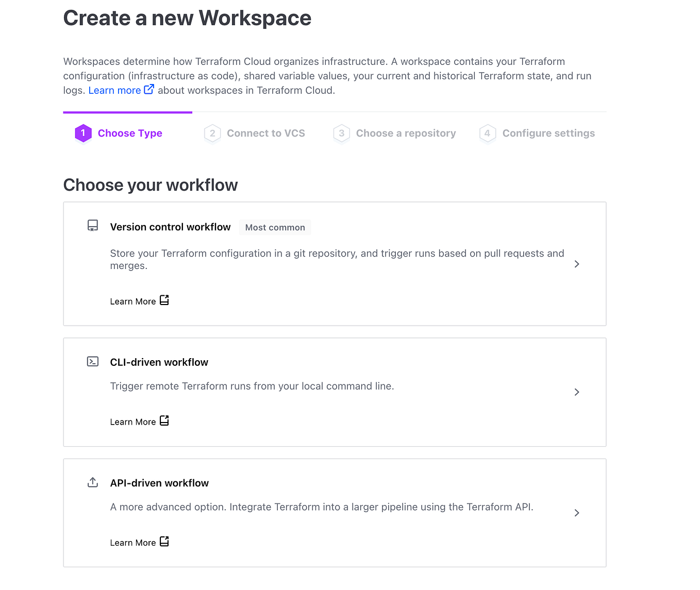Screen dimensions: 700x590
Task: Click the step 3 numbered badge icon
Action: (341, 133)
